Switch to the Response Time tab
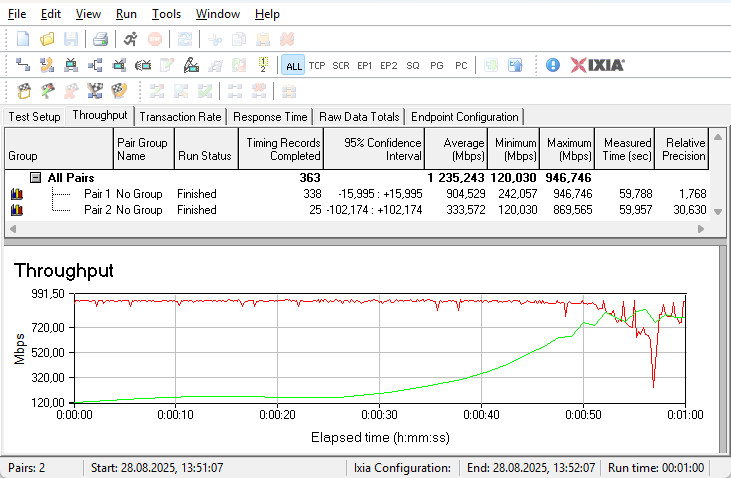The height and width of the screenshot is (478, 731). click(270, 117)
